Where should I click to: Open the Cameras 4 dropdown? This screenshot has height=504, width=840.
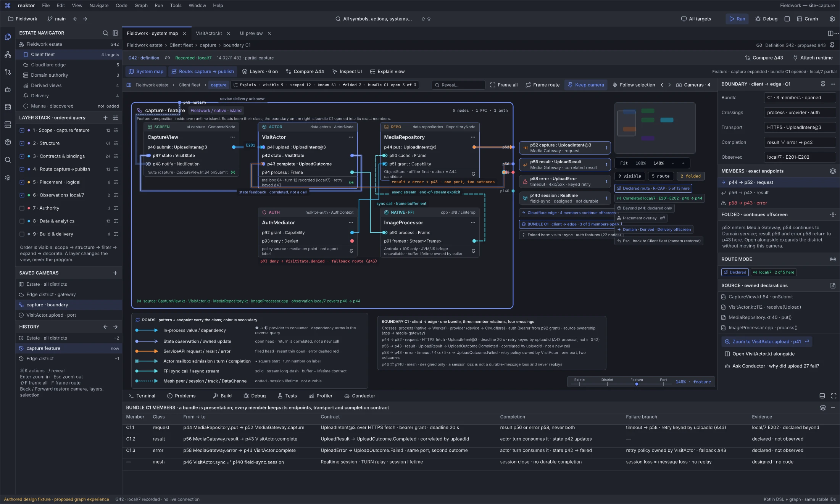tap(693, 85)
